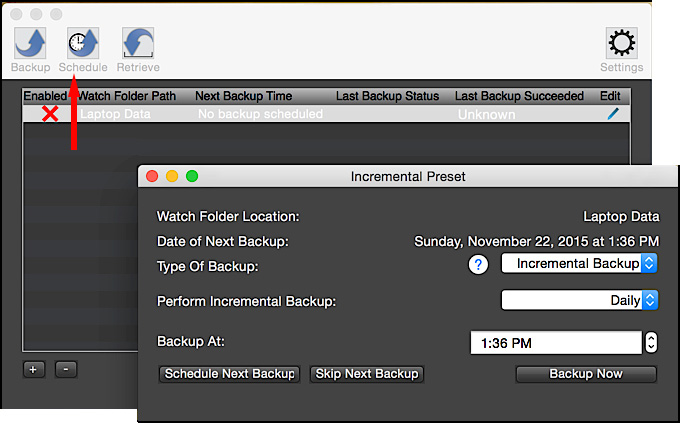Start backup with Backup Now button

[x=586, y=374]
